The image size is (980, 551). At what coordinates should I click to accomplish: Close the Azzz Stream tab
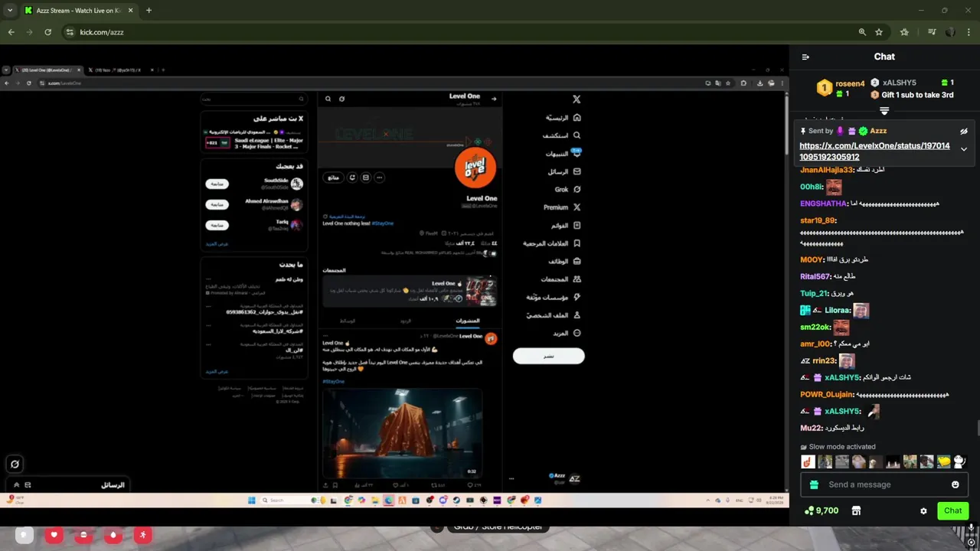pos(129,11)
